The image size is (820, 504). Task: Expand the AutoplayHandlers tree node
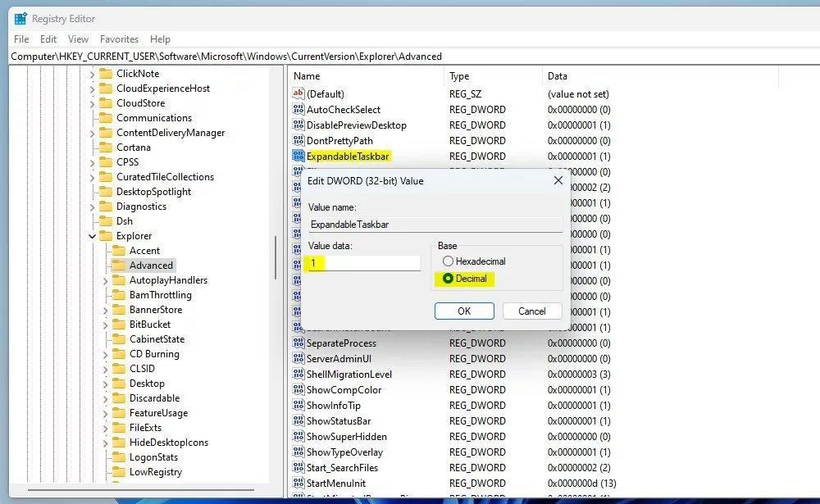pyautogui.click(x=105, y=281)
